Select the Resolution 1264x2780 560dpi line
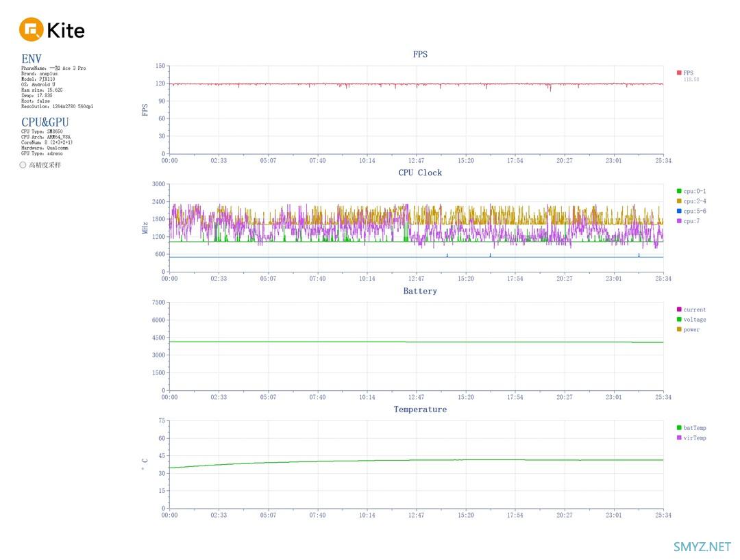This screenshot has height=560, width=740. click(x=57, y=107)
